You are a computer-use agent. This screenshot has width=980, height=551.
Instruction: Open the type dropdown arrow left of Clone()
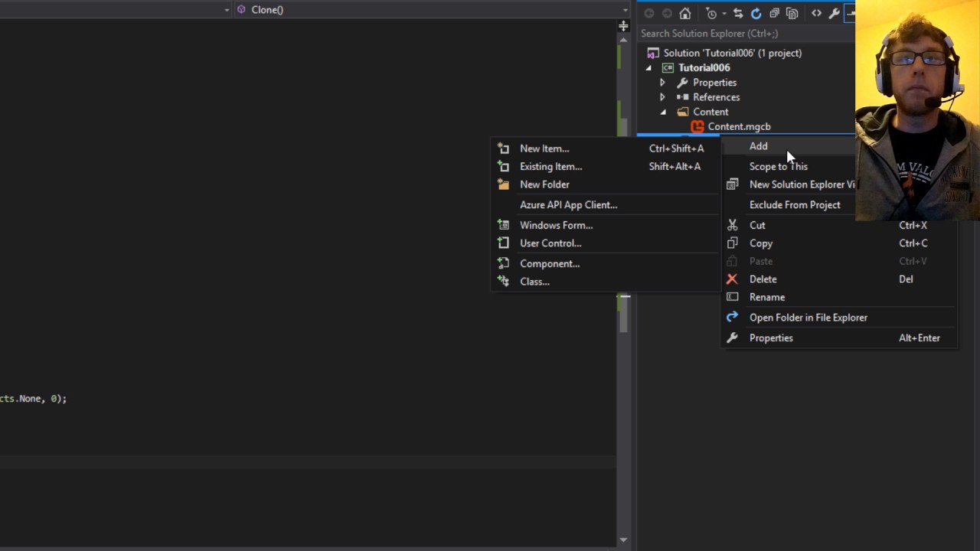(227, 10)
